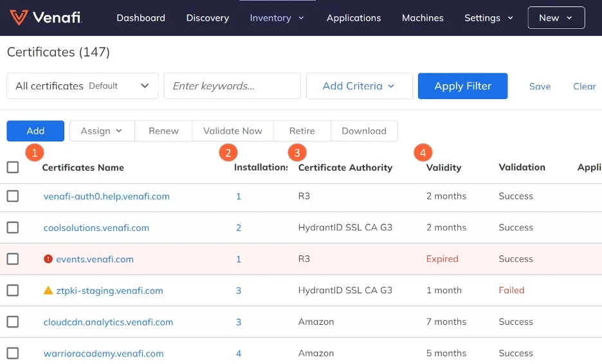Screen dimensions: 602x364
Task: Open the venafi-auth0.help.venafi.com certificate
Action: (106, 196)
